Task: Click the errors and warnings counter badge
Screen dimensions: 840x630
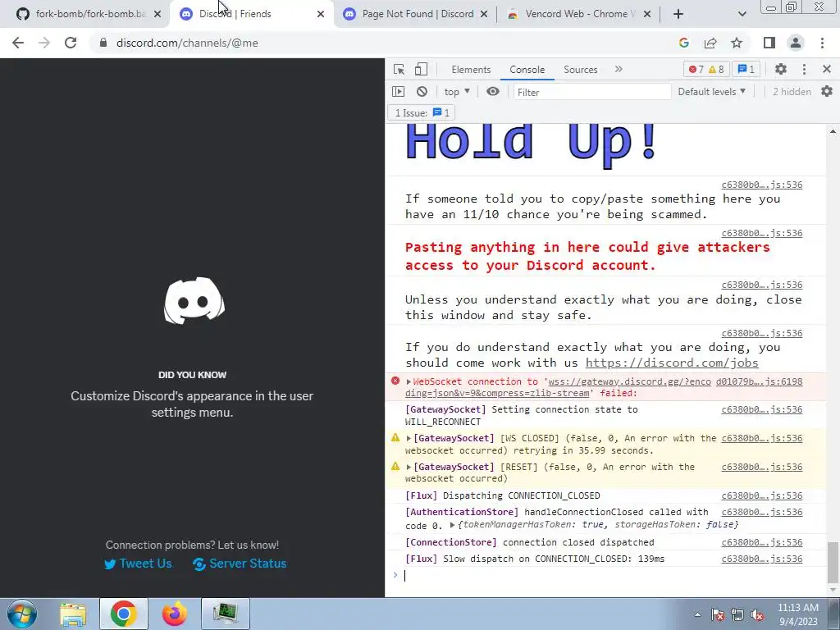Action: 706,69
